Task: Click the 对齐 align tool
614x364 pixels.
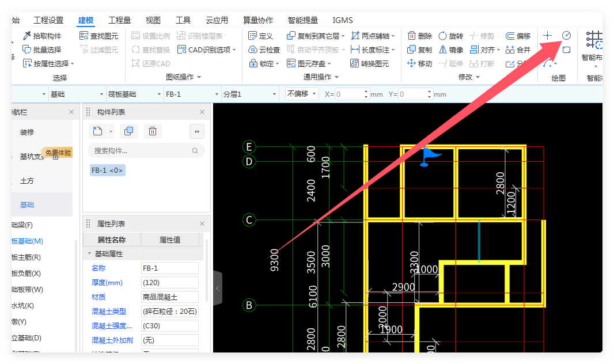Action: [x=485, y=50]
